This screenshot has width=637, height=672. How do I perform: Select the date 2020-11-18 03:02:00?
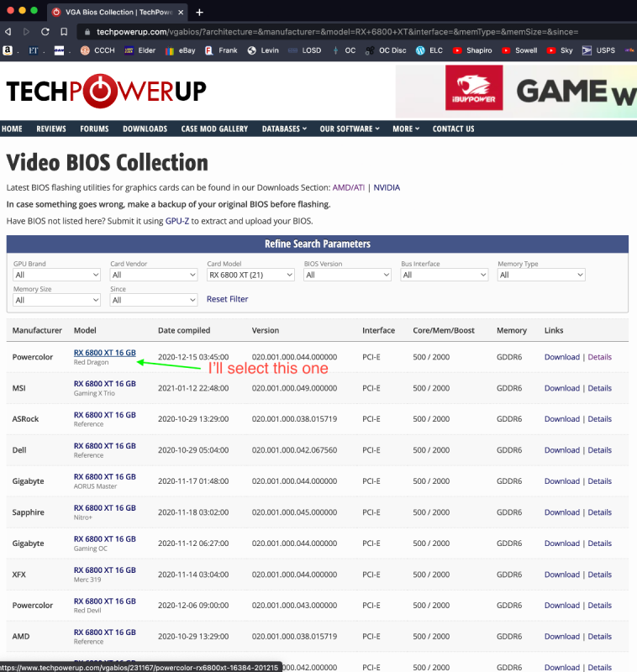tap(193, 512)
